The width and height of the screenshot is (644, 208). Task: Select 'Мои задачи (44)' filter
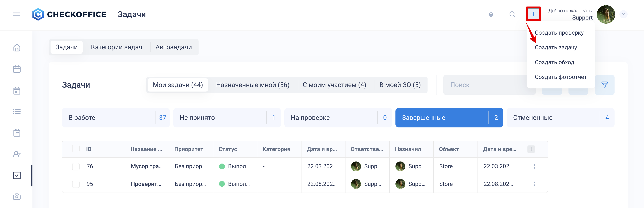178,85
